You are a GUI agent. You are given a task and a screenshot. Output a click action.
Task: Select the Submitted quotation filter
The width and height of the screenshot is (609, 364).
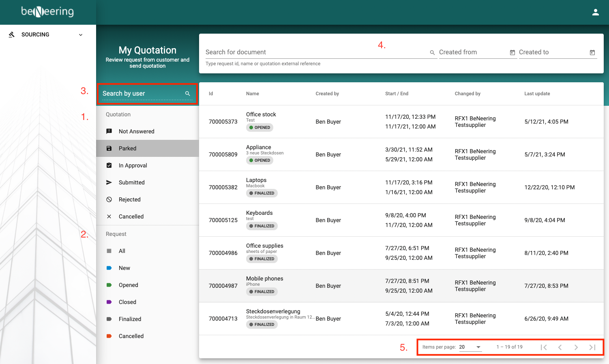(x=131, y=182)
